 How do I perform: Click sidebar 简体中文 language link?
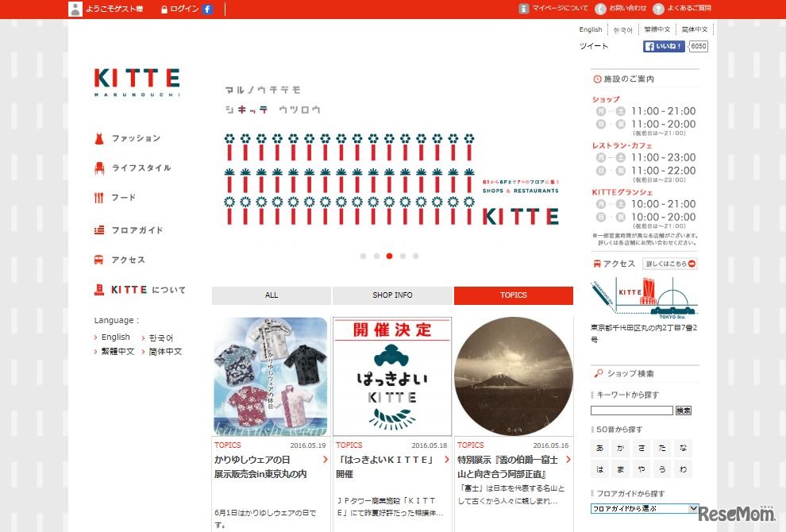coord(165,352)
